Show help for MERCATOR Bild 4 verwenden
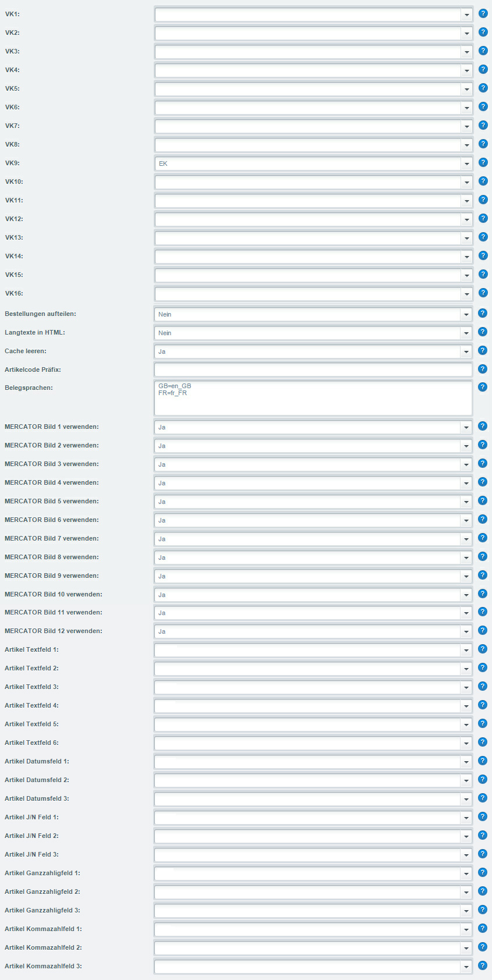 (483, 482)
